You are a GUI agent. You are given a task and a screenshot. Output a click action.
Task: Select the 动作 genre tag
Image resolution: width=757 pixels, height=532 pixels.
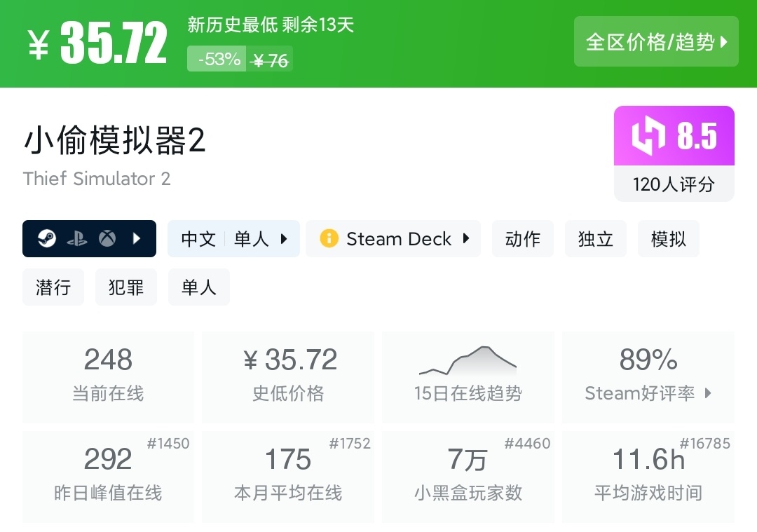pyautogui.click(x=523, y=239)
